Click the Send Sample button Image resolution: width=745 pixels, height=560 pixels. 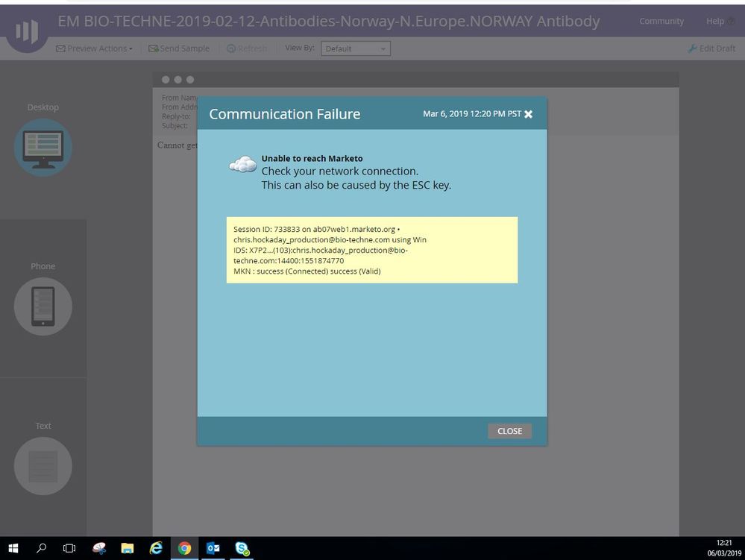(179, 48)
